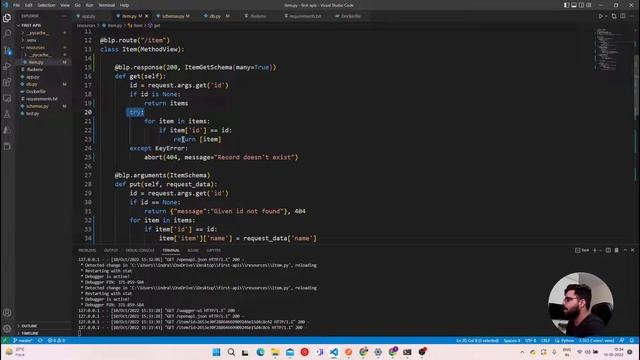The width and height of the screenshot is (640, 360).
Task: Switch to the db.py editor tab
Action: point(215,16)
